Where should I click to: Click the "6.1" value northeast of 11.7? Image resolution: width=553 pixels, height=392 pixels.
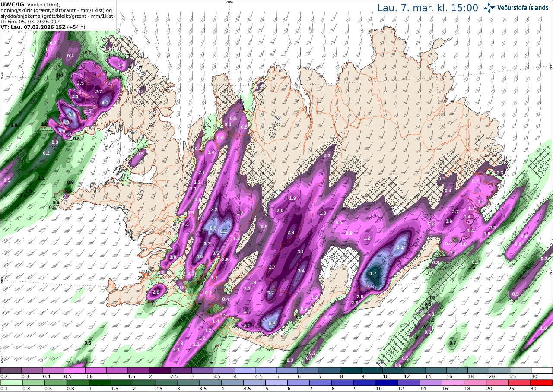coord(400,247)
